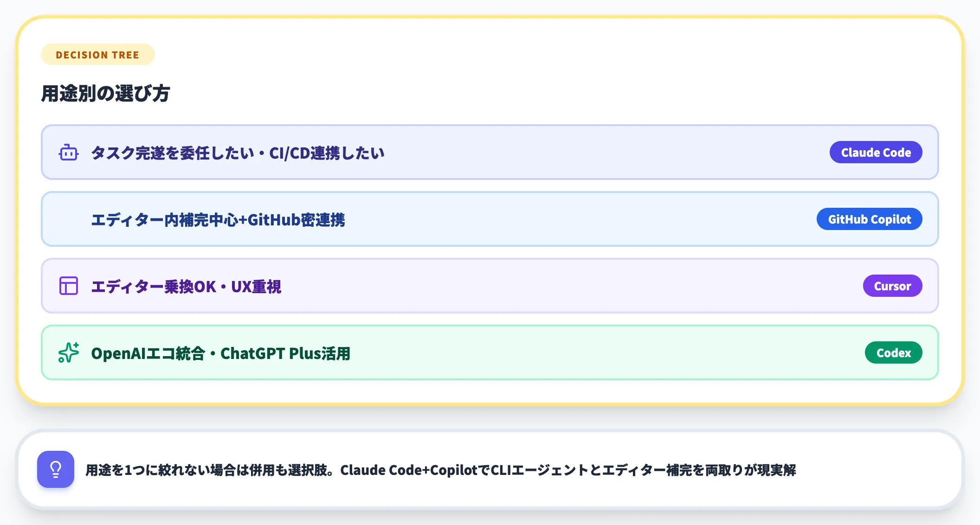Viewport: 980px width, 525px height.
Task: Select the GitHub Copilot badge
Action: point(869,219)
